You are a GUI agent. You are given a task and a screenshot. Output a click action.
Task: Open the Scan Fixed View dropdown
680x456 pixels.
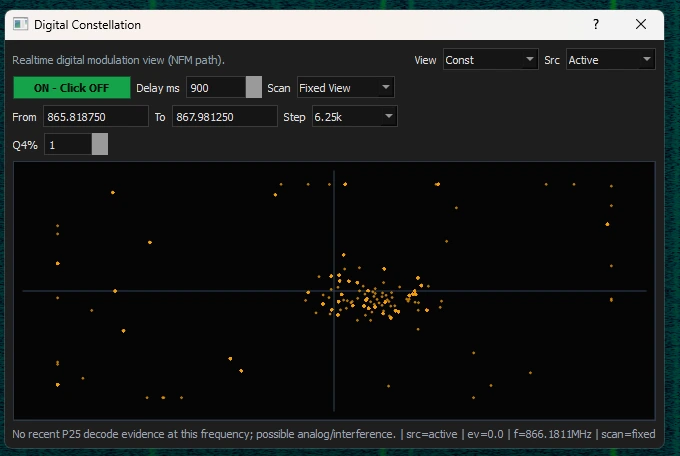(x=345, y=88)
